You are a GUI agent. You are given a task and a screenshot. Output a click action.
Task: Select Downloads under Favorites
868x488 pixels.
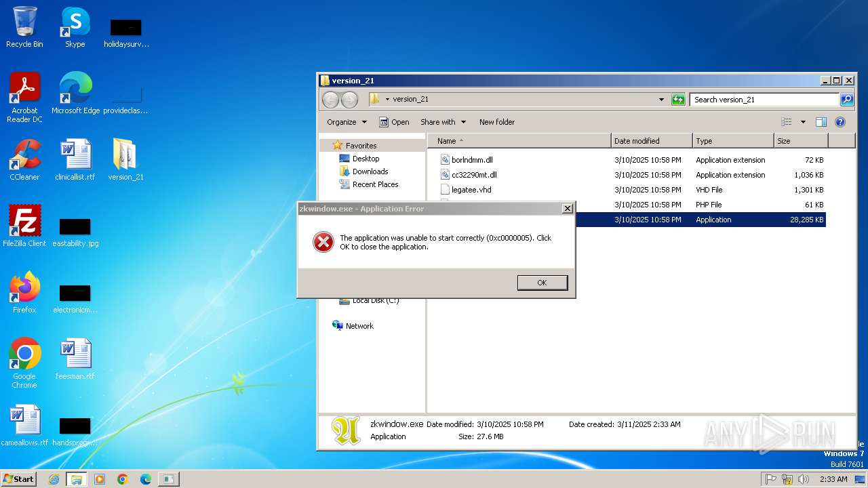coord(370,171)
